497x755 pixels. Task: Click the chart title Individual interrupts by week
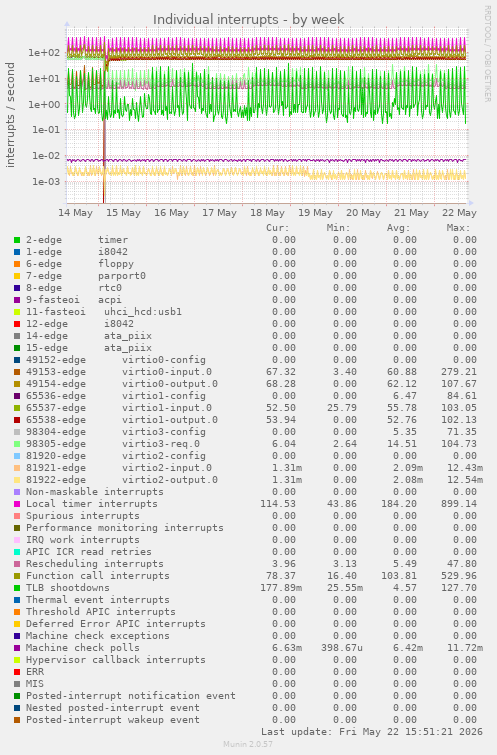click(248, 19)
